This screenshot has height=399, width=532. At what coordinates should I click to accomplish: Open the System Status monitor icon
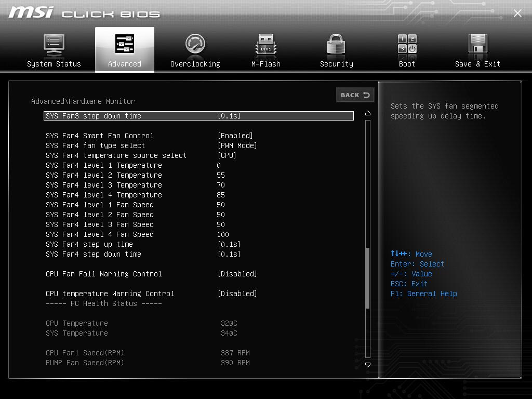coord(54,45)
